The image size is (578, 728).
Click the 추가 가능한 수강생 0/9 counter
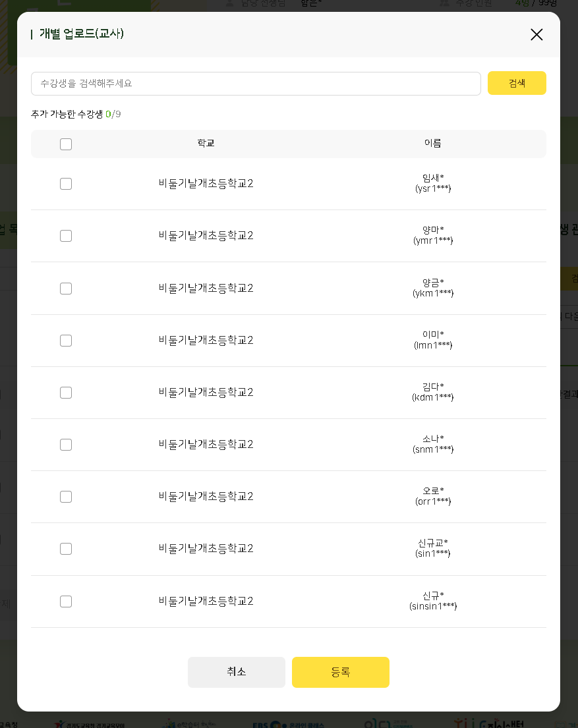(76, 114)
